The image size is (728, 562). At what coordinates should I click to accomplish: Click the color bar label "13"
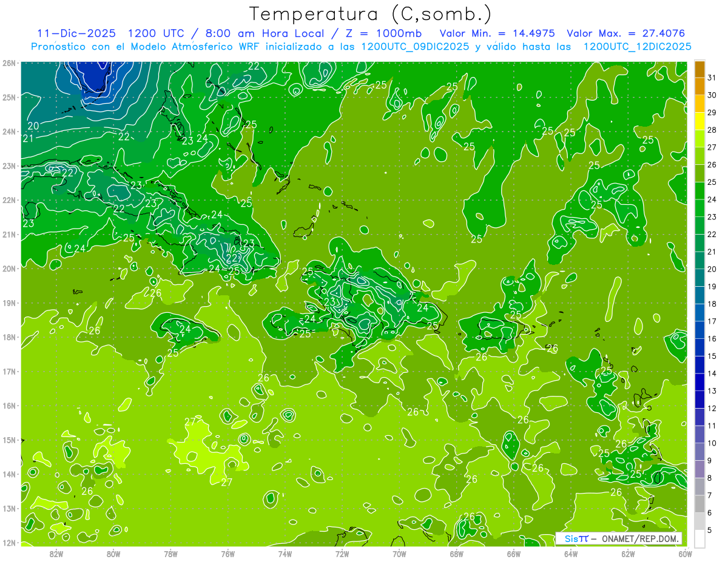(x=712, y=391)
